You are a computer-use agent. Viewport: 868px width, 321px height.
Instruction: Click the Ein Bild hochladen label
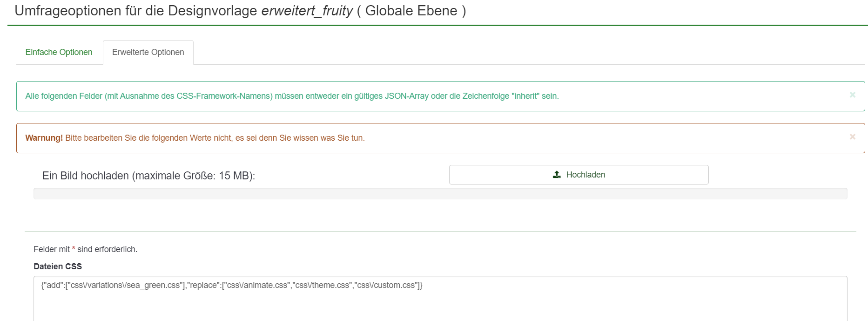pos(148,176)
